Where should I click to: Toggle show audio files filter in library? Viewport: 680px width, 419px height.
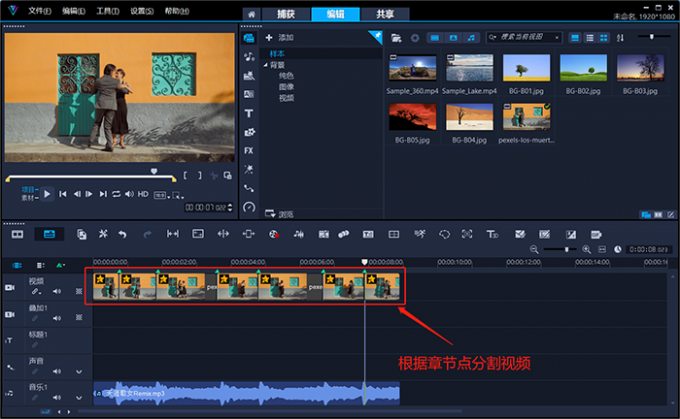[x=471, y=38]
